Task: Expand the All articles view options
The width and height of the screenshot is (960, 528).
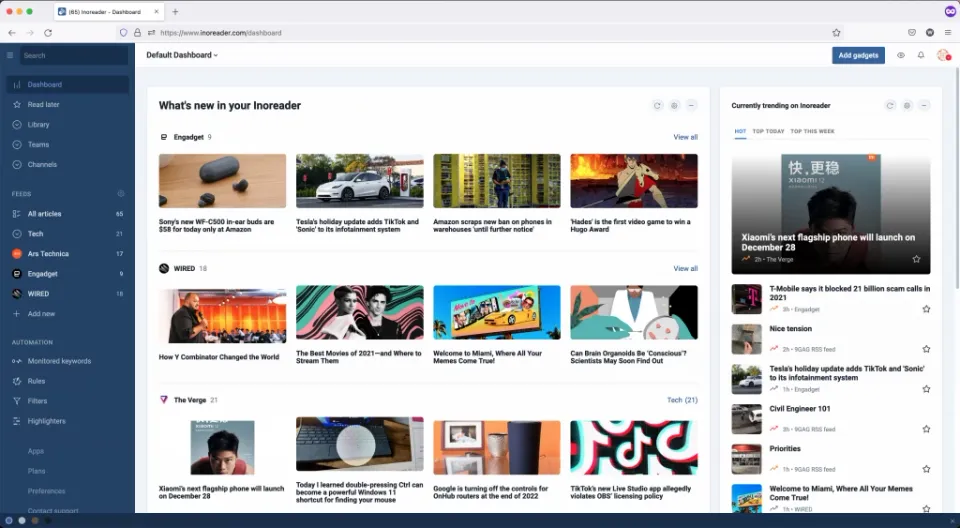Action: (x=17, y=214)
